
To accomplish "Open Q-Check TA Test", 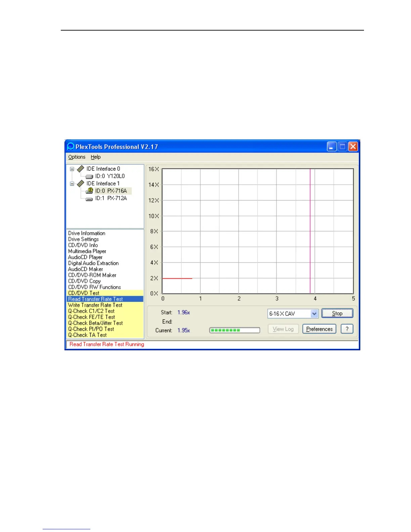I will tap(105, 335).
